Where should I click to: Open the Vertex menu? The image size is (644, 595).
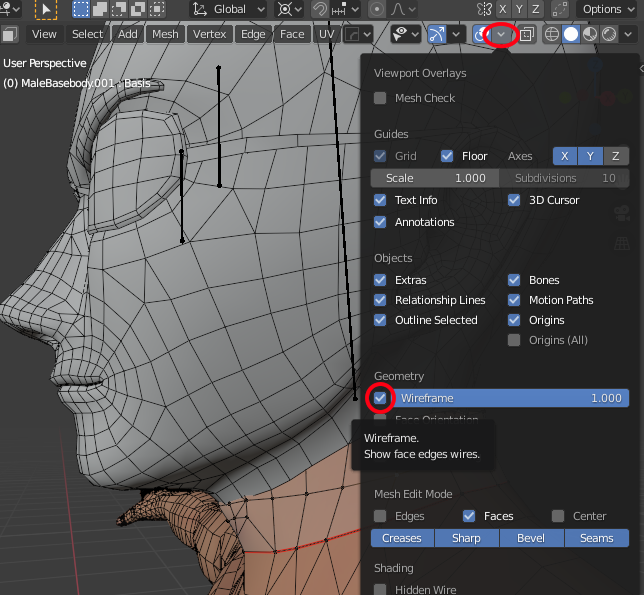pyautogui.click(x=210, y=34)
